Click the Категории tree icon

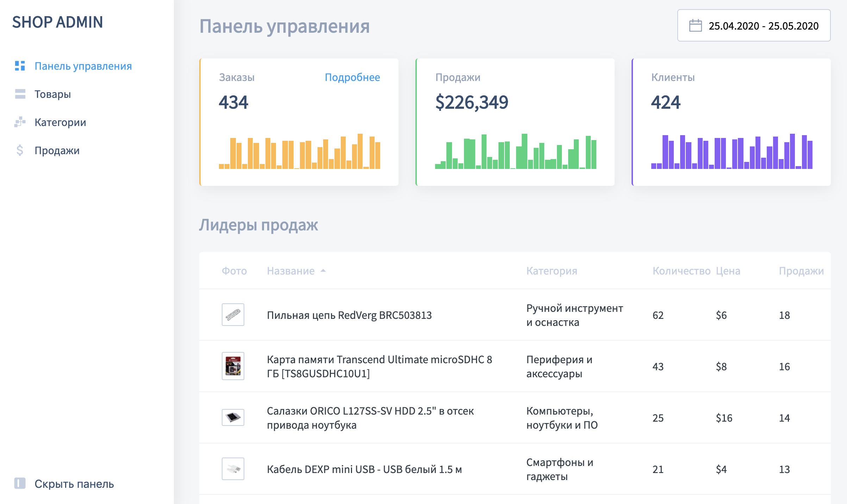coord(20,122)
